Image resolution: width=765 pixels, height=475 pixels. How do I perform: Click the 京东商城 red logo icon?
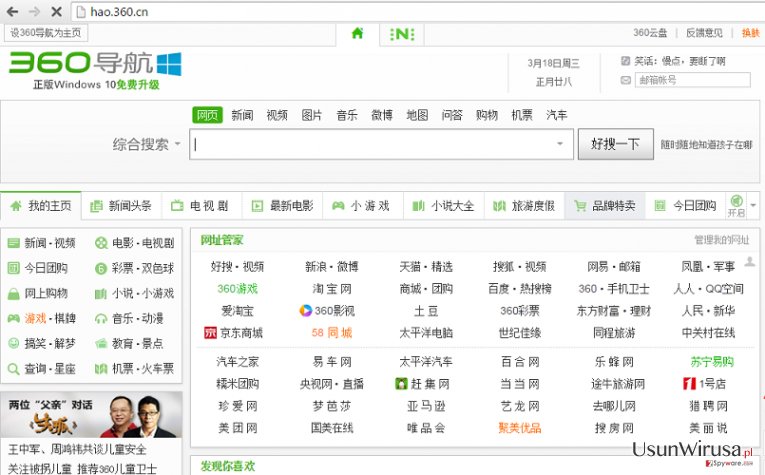click(x=210, y=333)
